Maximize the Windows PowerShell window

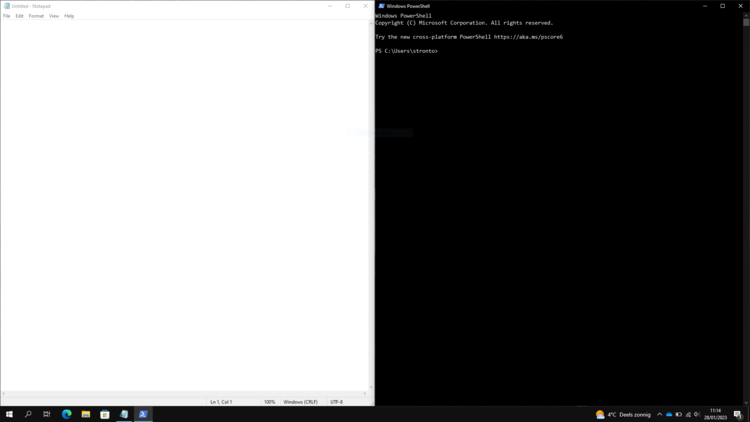723,6
